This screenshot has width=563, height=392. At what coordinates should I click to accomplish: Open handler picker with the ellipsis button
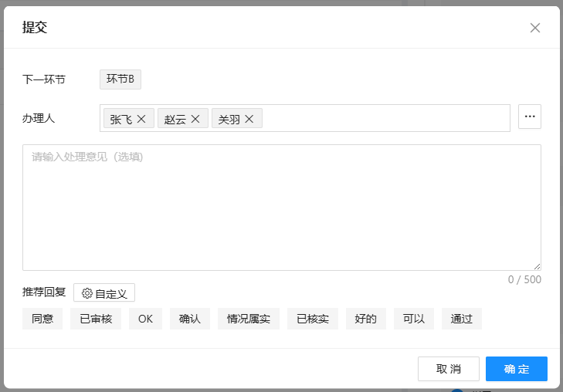pyautogui.click(x=529, y=117)
